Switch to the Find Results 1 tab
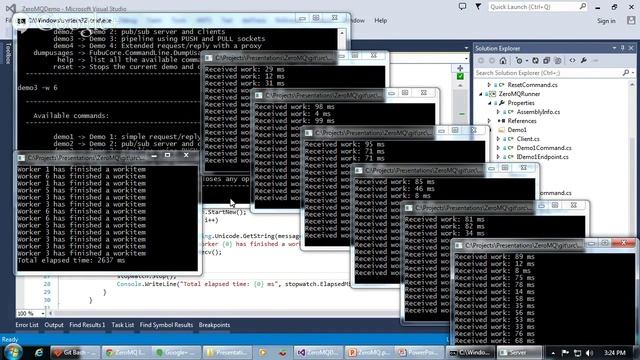 pyautogui.click(x=87, y=325)
